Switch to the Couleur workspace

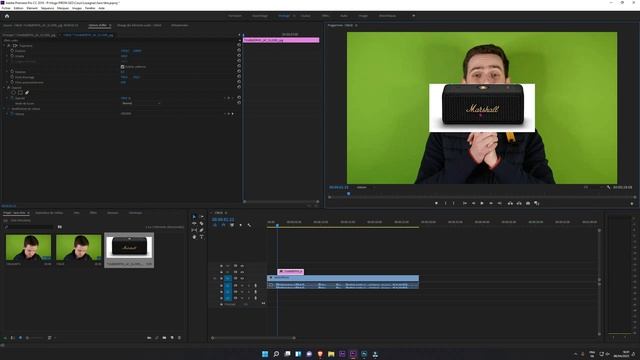(306, 16)
